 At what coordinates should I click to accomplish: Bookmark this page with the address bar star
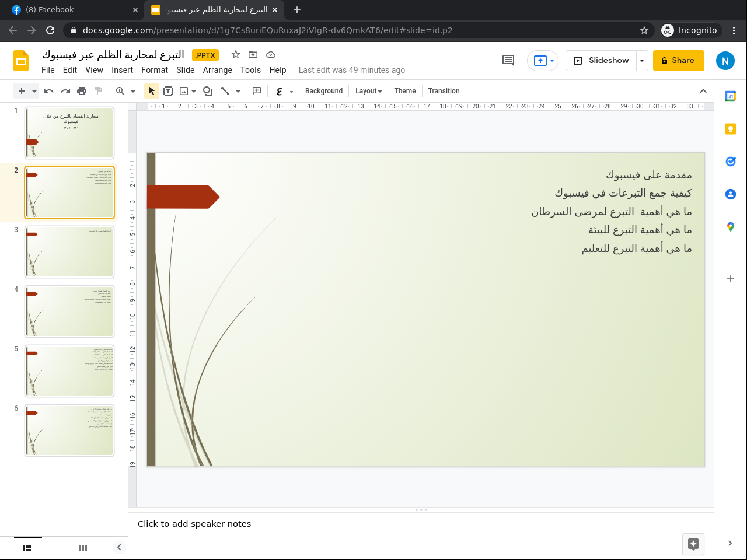[644, 30]
